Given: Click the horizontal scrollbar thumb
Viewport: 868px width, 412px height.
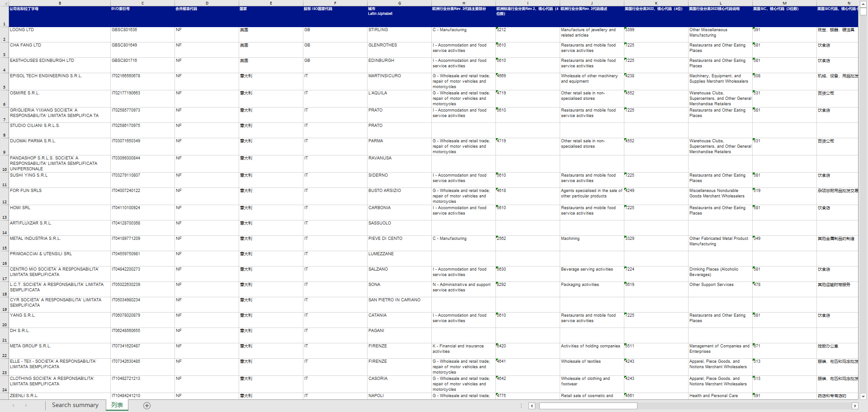Looking at the screenshot, I should 588,406.
